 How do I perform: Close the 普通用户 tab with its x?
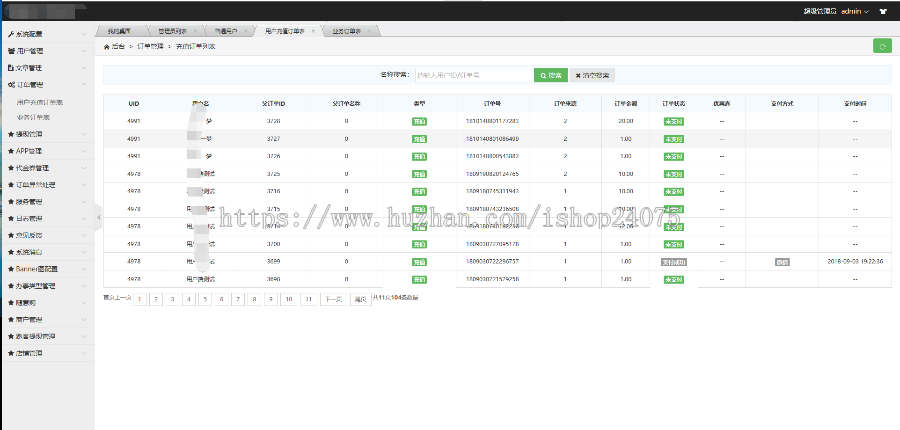[x=246, y=31]
